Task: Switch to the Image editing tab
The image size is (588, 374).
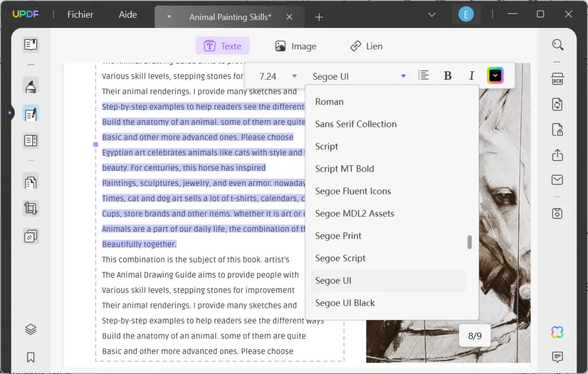Action: pos(295,45)
